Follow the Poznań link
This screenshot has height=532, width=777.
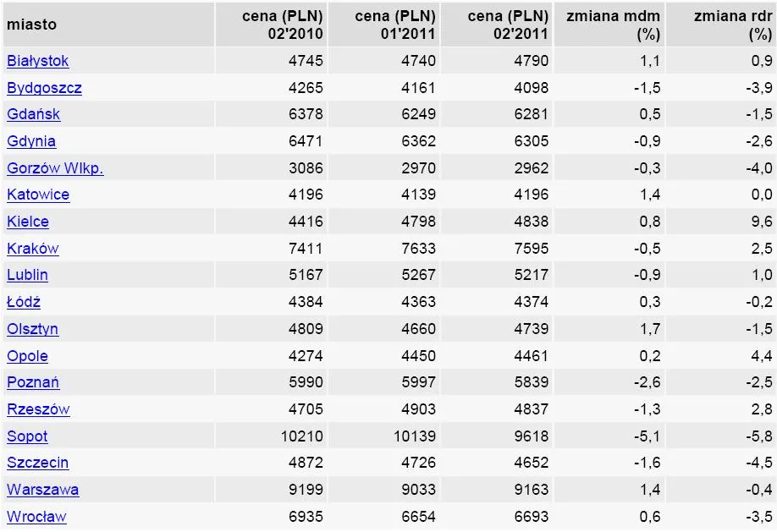pos(33,382)
